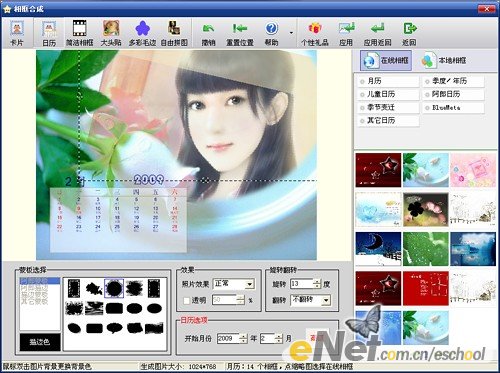Choose the dark blue cloudy sky thumbnail
This screenshot has width=500, height=373.
(473, 249)
